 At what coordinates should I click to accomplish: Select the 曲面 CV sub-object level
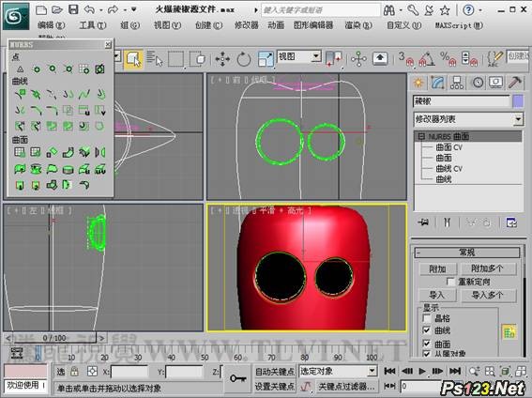click(448, 147)
